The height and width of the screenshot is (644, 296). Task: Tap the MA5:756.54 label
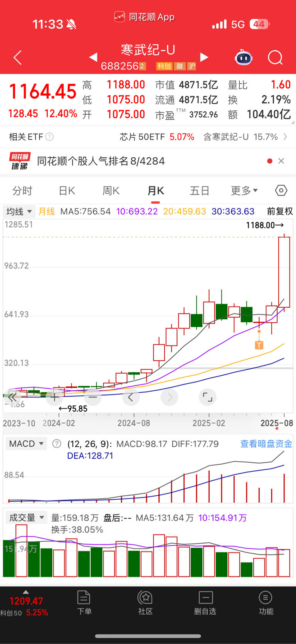[x=86, y=211]
